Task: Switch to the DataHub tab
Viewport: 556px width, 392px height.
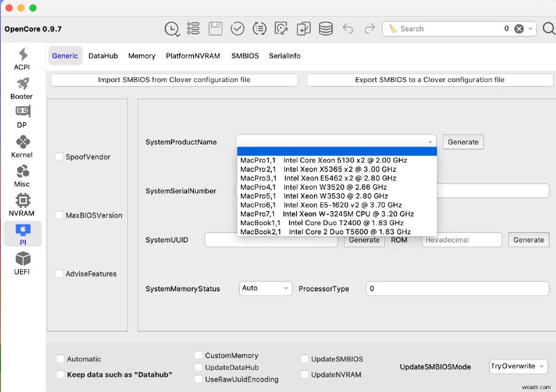Action: [103, 56]
